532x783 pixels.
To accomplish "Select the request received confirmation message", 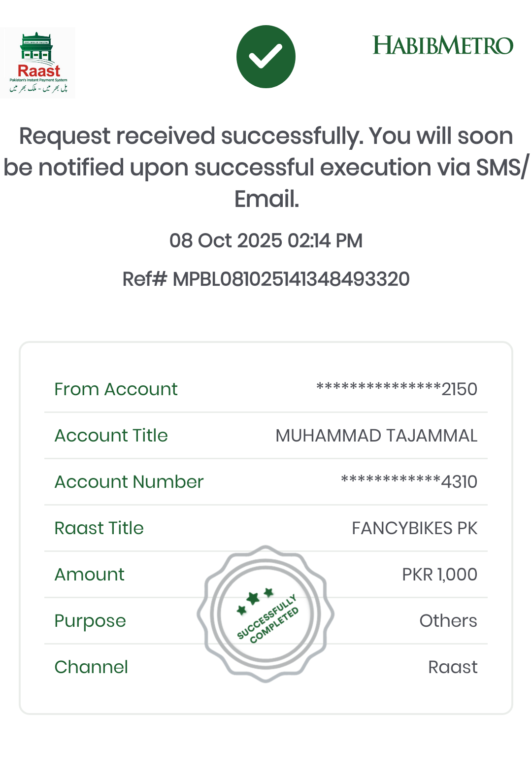I will (x=266, y=167).
